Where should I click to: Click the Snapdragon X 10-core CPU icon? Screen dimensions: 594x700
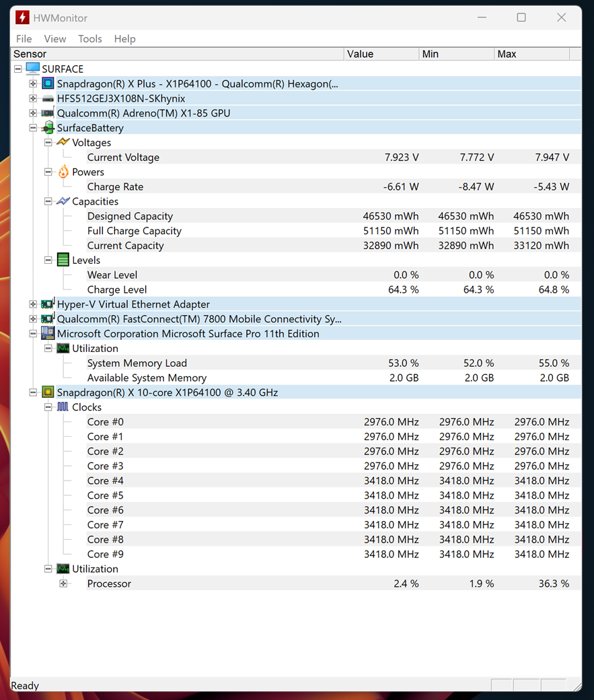click(x=48, y=392)
